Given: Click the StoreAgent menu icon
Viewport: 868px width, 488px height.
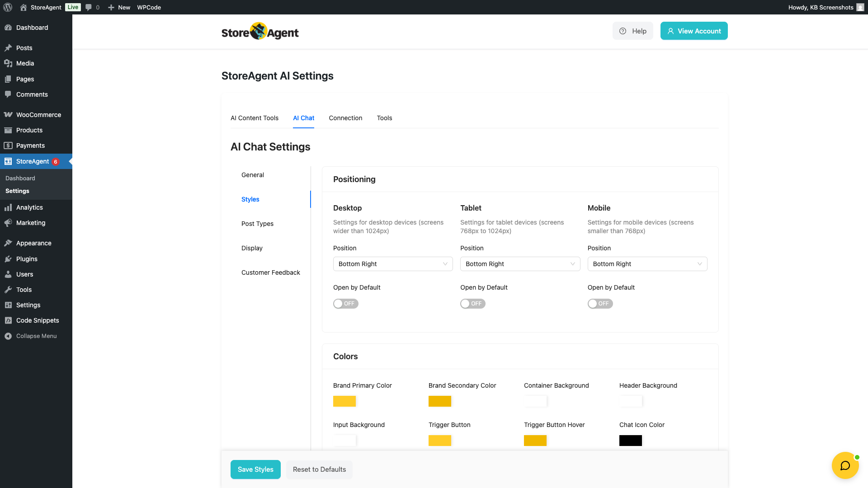Looking at the screenshot, I should 8,161.
